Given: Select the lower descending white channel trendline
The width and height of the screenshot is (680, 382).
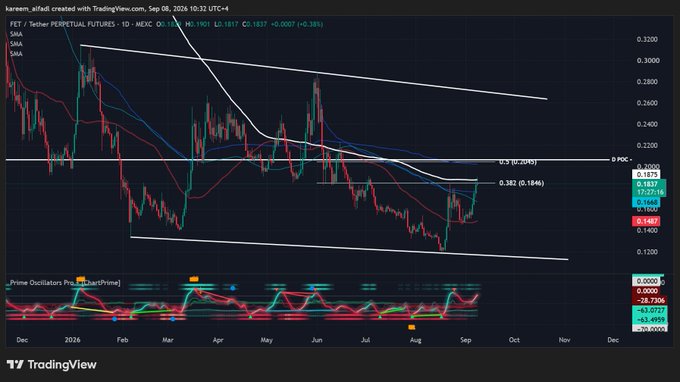Looking at the screenshot, I should (x=350, y=248).
